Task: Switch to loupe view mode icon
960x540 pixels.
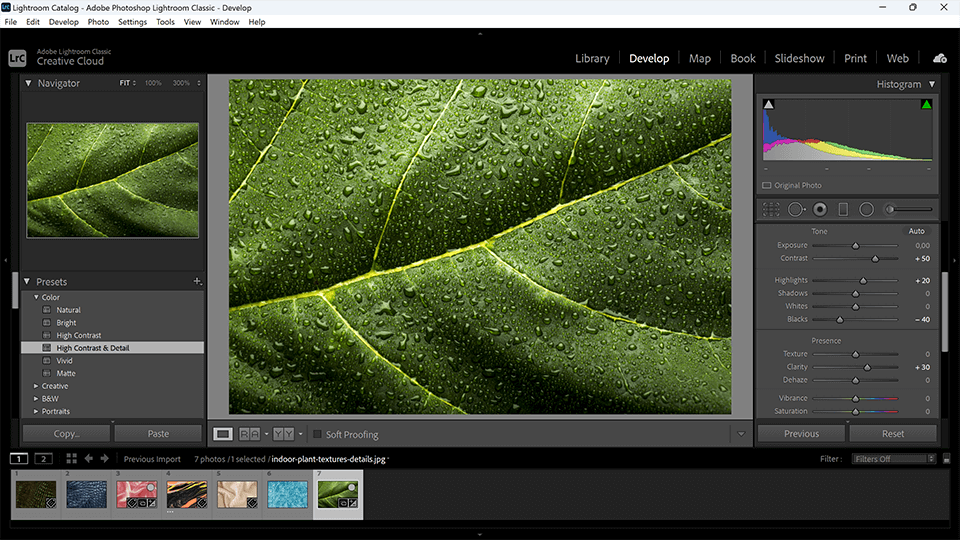Action: click(223, 434)
